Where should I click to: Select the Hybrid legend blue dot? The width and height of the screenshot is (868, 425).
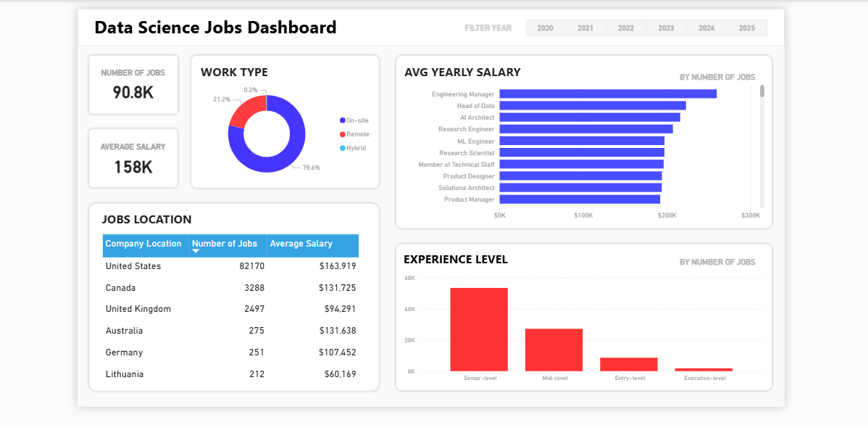343,148
